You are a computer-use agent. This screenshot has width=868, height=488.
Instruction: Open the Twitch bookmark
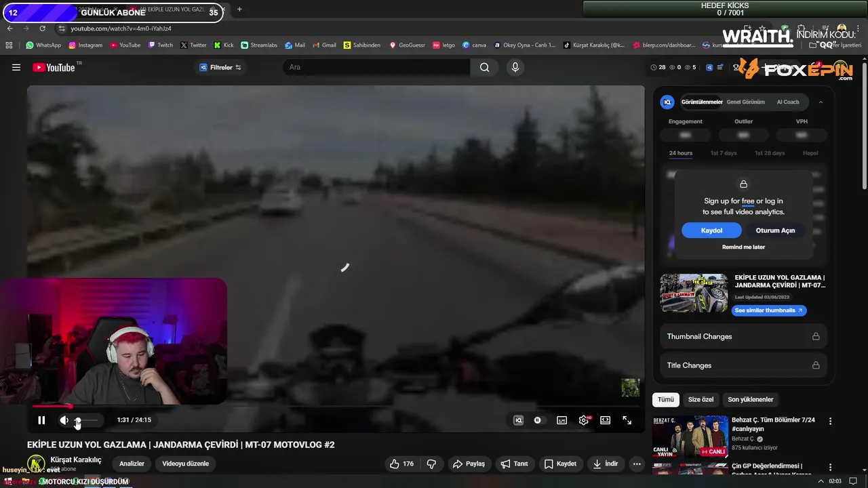(161, 45)
